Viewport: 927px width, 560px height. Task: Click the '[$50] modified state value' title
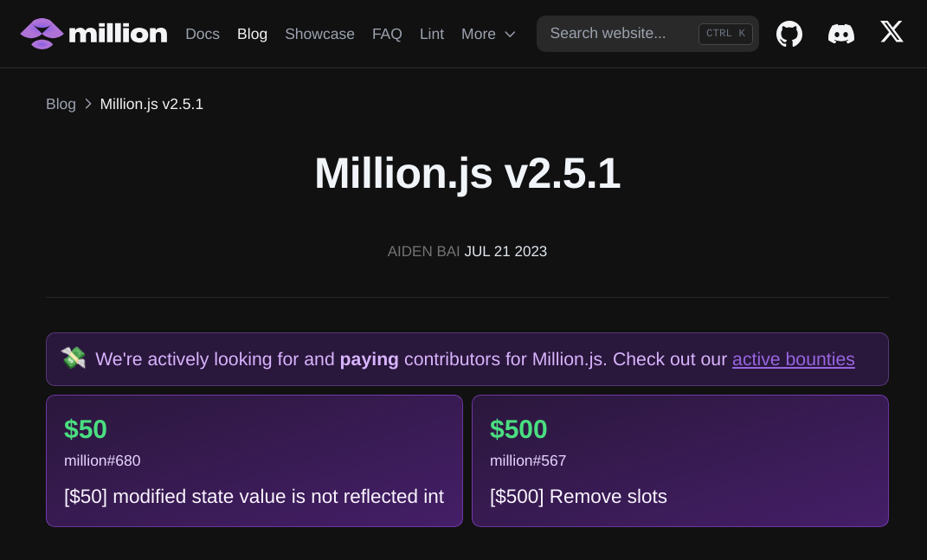click(x=254, y=496)
